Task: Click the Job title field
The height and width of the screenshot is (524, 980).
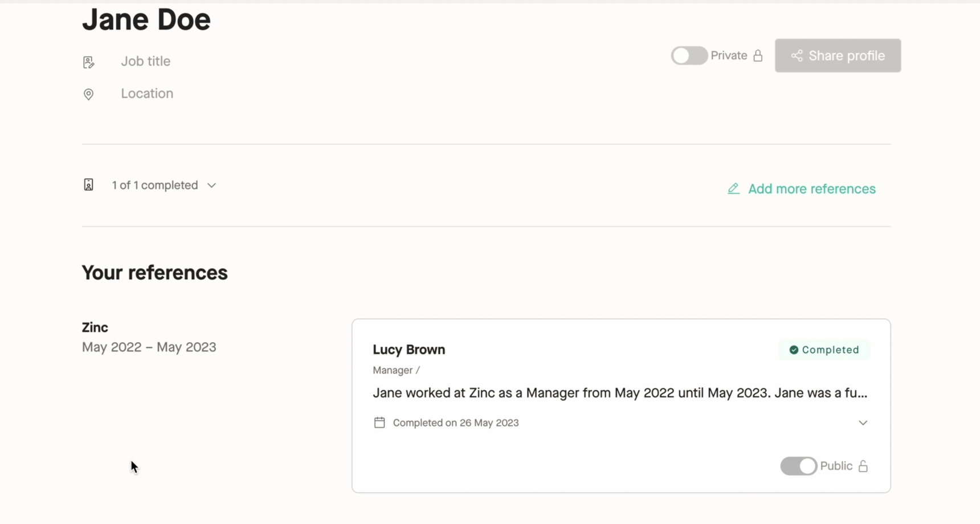Action: (x=145, y=61)
